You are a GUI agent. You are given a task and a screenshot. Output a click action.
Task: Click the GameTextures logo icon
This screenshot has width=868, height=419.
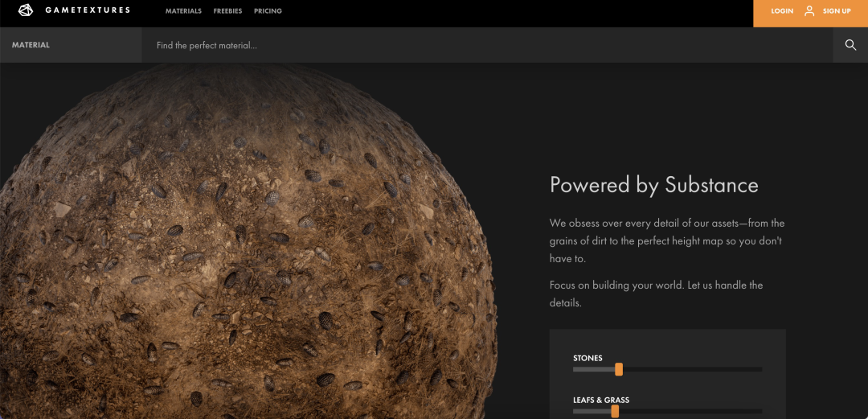(x=26, y=10)
